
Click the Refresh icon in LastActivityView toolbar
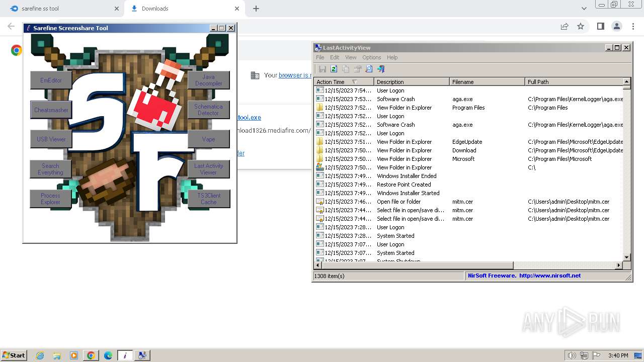pos(334,69)
